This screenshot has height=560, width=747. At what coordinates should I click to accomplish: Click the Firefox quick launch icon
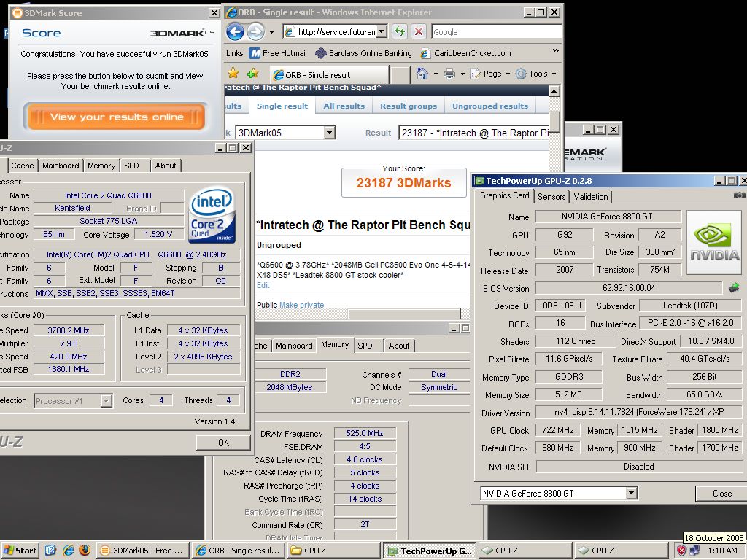pyautogui.click(x=85, y=551)
